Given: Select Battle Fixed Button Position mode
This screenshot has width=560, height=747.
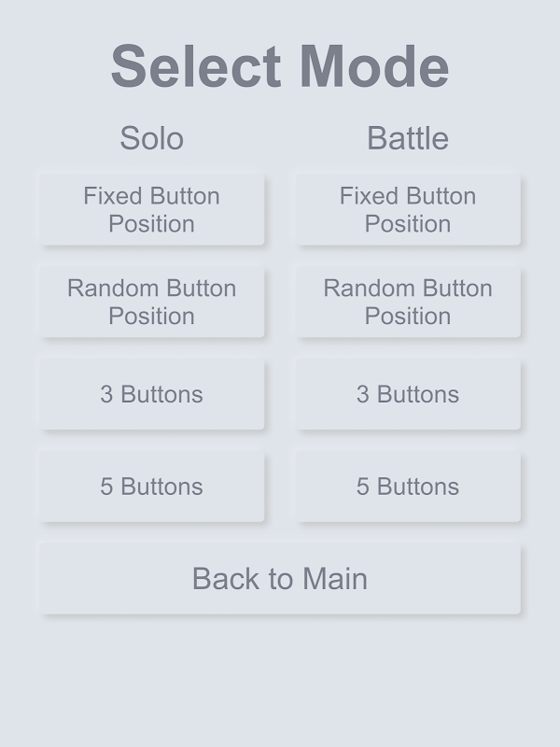Looking at the screenshot, I should [408, 209].
